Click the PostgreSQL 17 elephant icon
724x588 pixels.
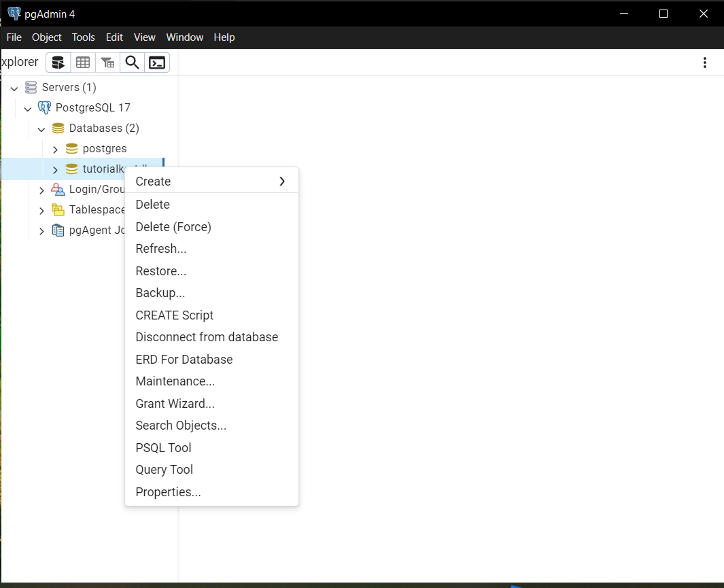click(x=44, y=107)
